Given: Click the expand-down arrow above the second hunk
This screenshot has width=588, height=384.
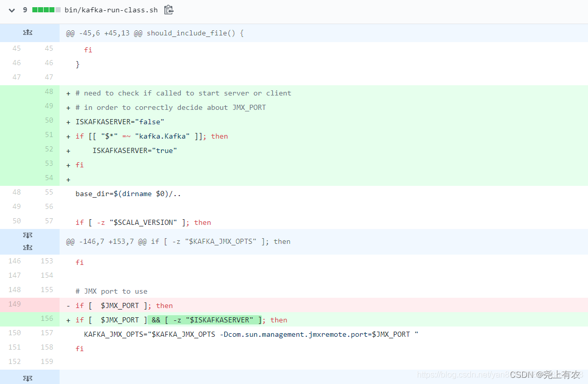Looking at the screenshot, I should 27,235.
